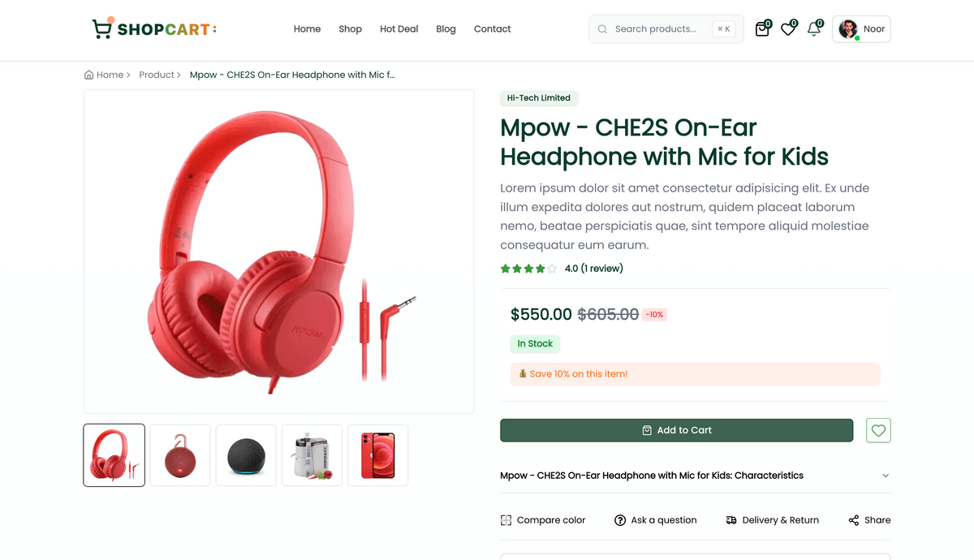Select the red JBL speaker thumbnail
The width and height of the screenshot is (974, 560).
[x=180, y=455]
